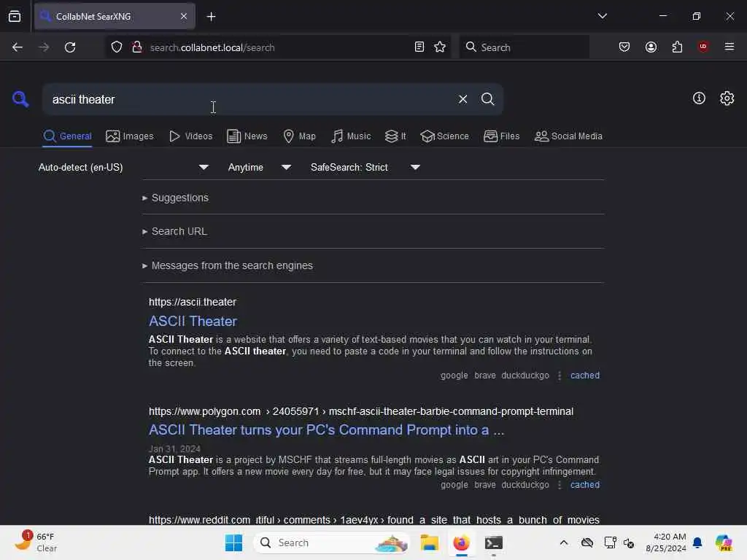Open a new browser tab
Screen dimensions: 747x560
pyautogui.click(x=211, y=17)
